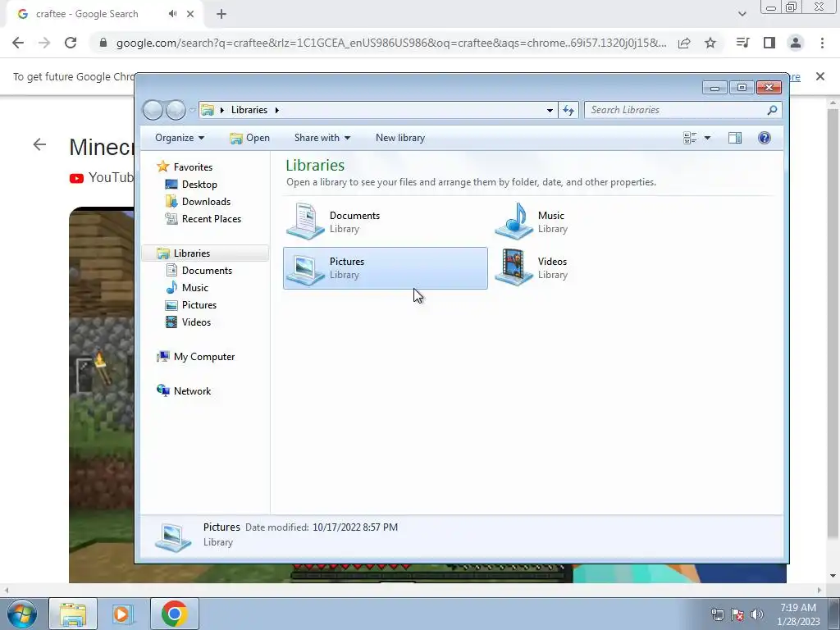
Task: Select Favorites heading in navigation pane
Action: tap(193, 167)
